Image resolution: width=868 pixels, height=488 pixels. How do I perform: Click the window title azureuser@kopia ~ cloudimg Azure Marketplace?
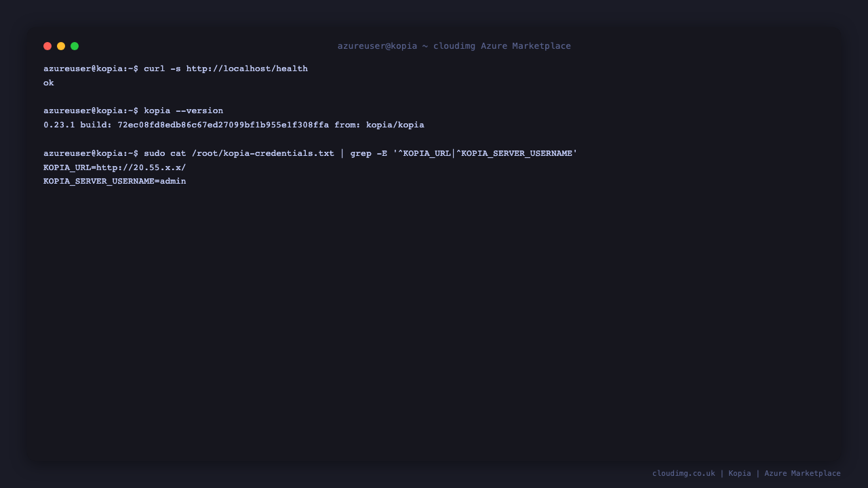tap(454, 46)
